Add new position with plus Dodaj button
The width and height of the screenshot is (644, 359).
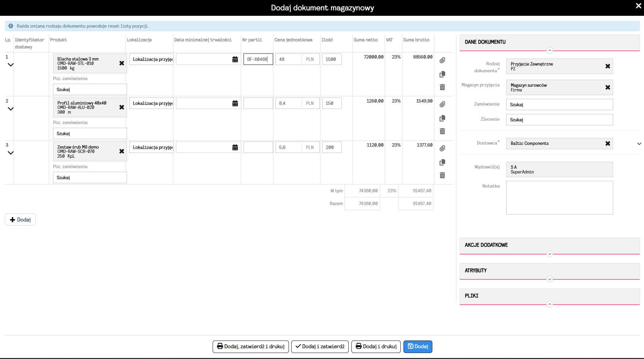20,220
